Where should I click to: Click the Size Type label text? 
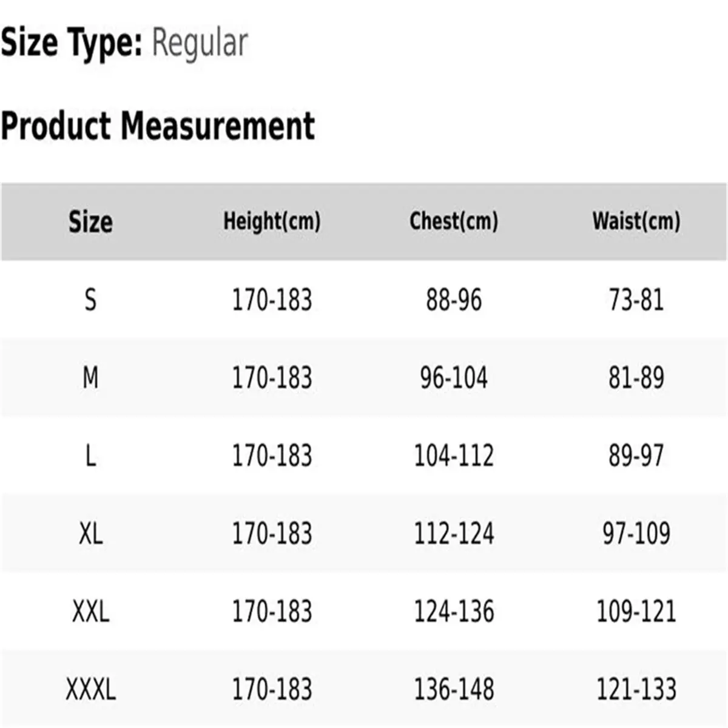point(72,44)
